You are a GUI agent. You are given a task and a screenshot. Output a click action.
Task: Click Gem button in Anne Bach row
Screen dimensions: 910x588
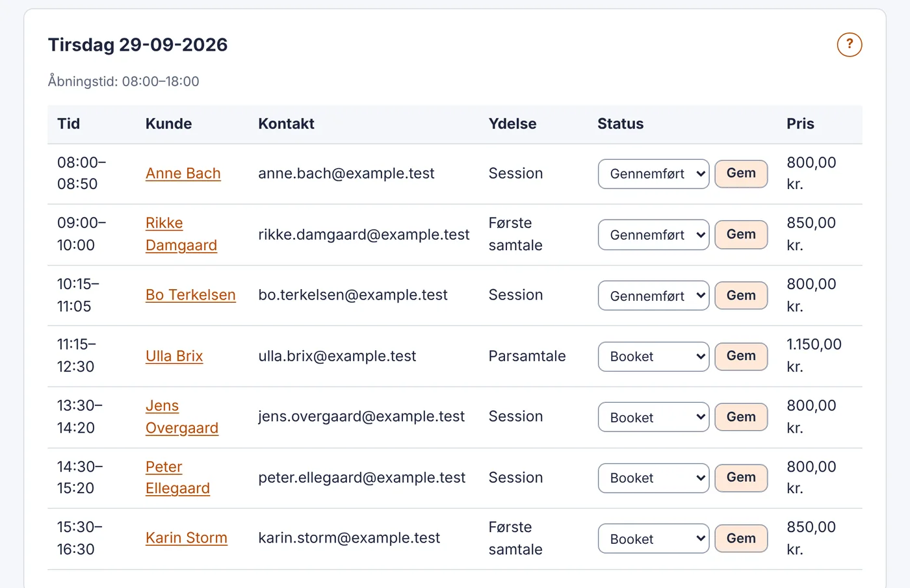[741, 173]
